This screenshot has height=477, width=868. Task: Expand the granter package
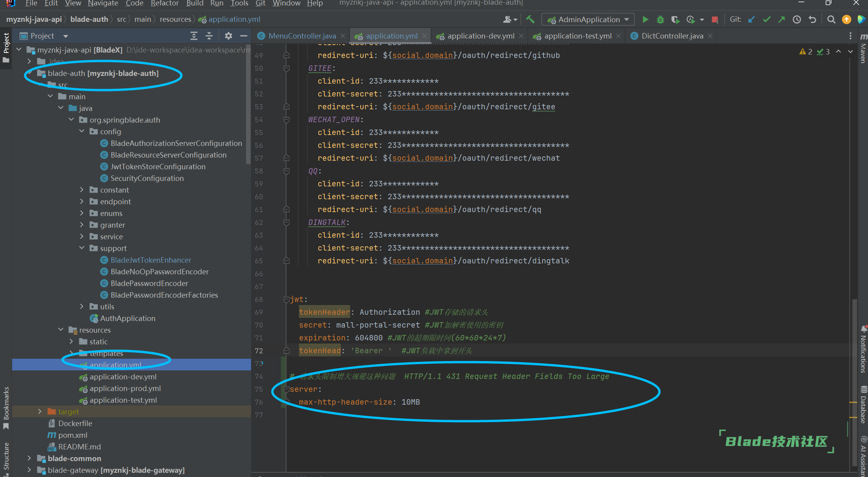(x=82, y=225)
